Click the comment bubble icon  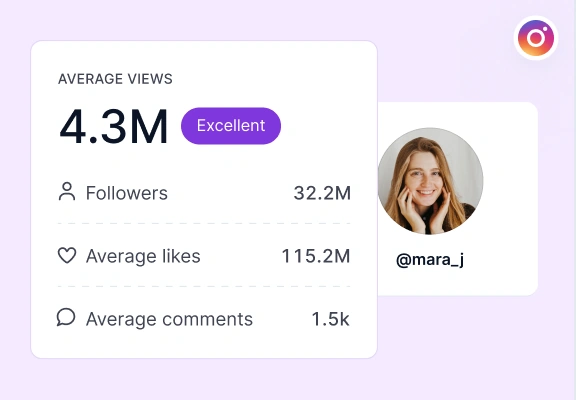pyautogui.click(x=66, y=317)
